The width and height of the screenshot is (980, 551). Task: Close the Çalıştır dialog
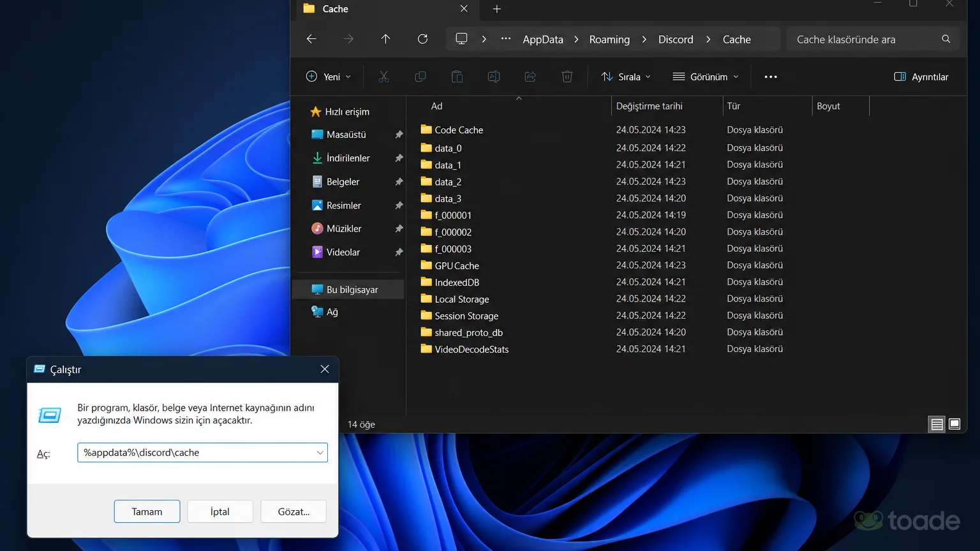point(325,369)
